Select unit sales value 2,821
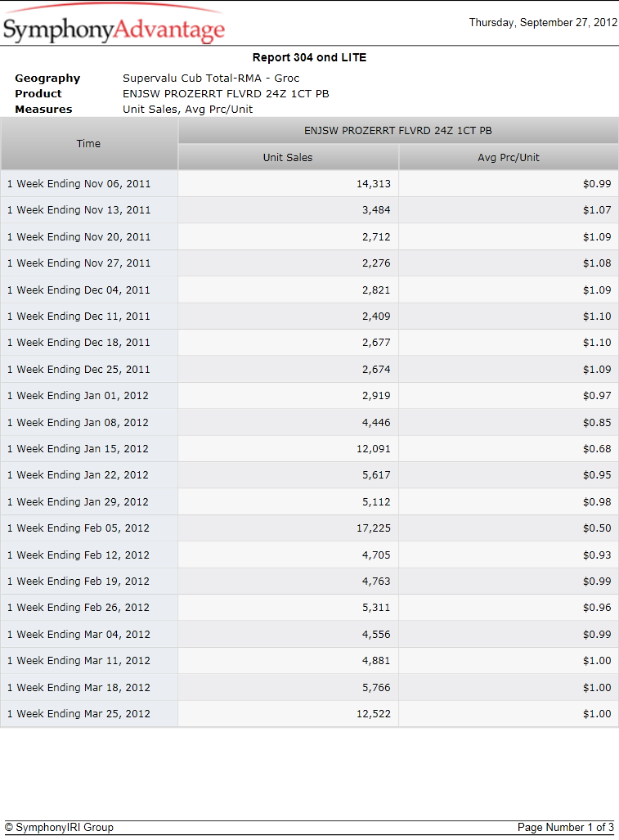This screenshot has width=619, height=840. tap(376, 290)
